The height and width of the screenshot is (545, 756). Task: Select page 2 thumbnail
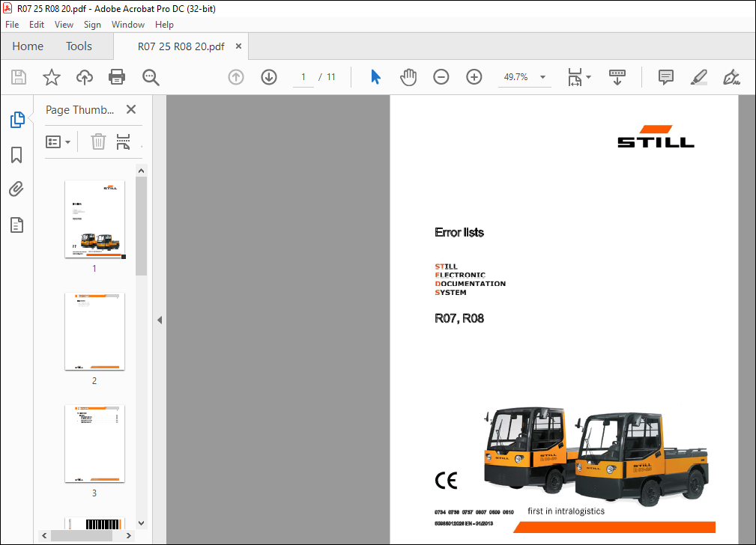click(94, 332)
